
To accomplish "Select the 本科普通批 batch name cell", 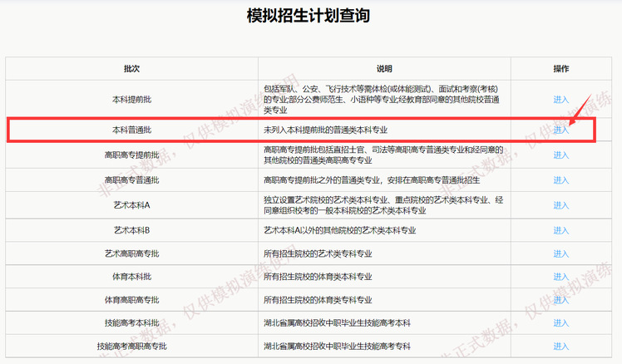I will pyautogui.click(x=131, y=130).
